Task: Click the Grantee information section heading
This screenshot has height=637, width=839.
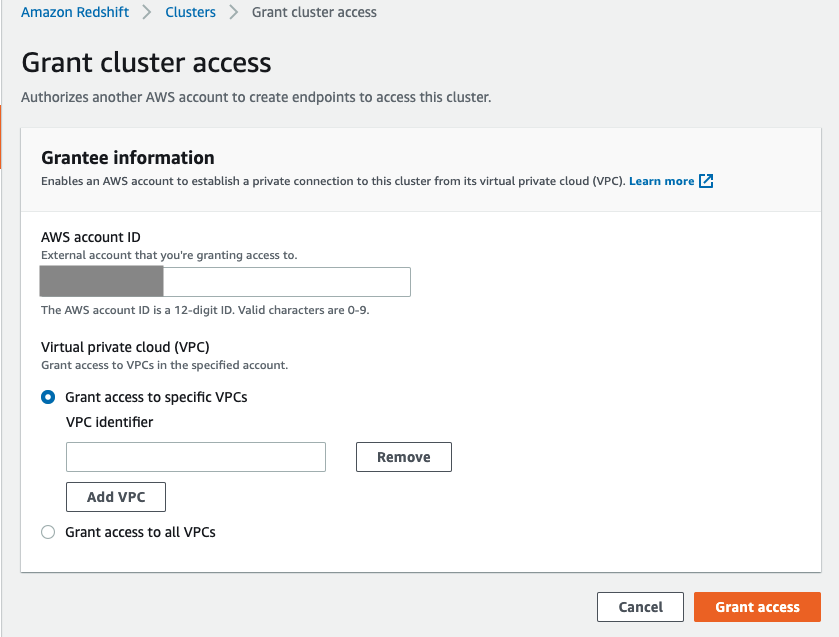Action: click(x=128, y=158)
